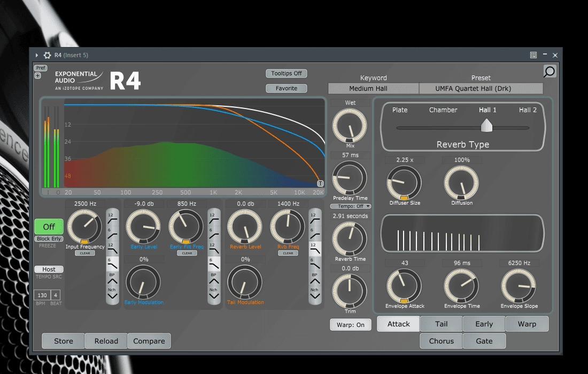Screen dimensions: 588x374
Task: Click the Reload button
Action: [106, 341]
